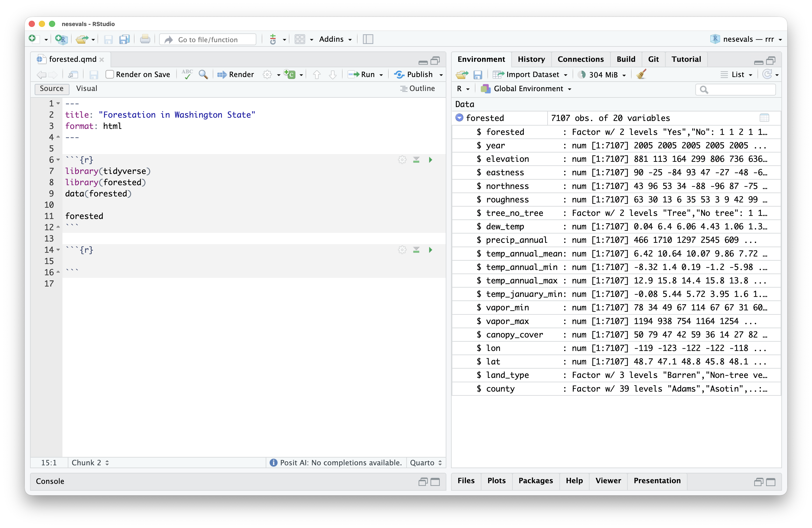
Task: Clear the environment with the broom icon
Action: [x=641, y=74]
